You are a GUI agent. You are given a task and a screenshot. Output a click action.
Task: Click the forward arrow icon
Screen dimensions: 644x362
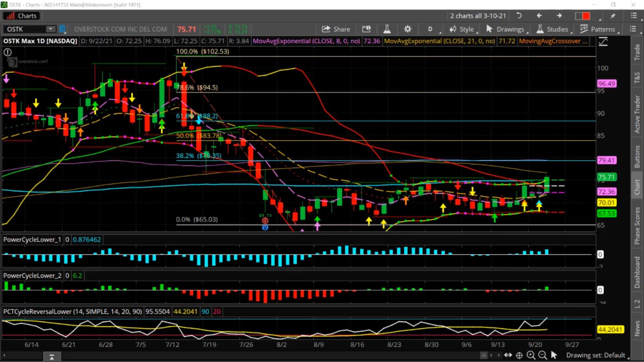[x=559, y=16]
